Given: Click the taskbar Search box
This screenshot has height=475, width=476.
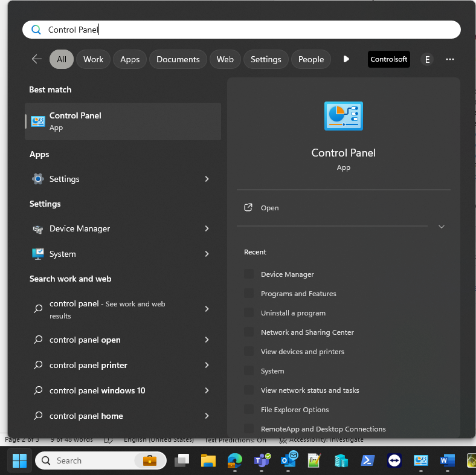Looking at the screenshot, I should coord(101,460).
